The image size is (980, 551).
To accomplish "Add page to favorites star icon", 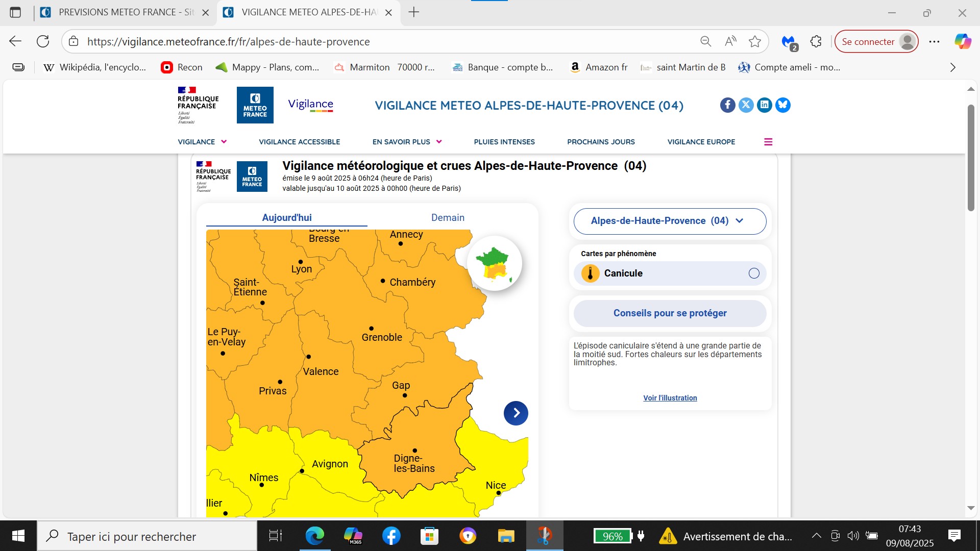I will [754, 42].
